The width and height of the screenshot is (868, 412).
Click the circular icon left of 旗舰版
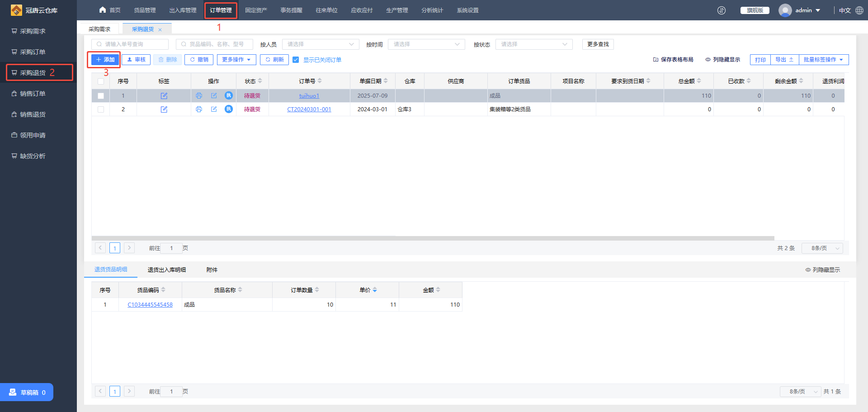point(722,10)
